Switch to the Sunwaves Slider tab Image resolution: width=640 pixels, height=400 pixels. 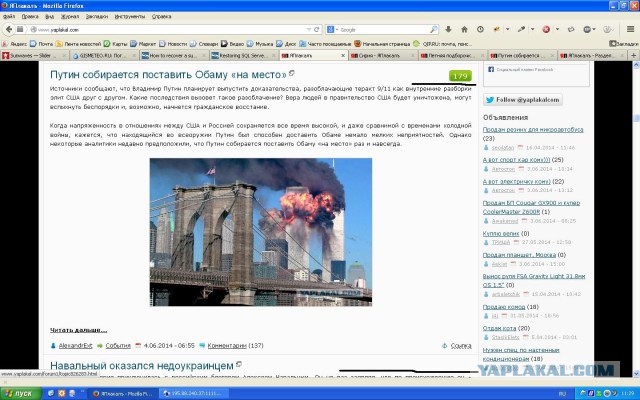click(32, 56)
